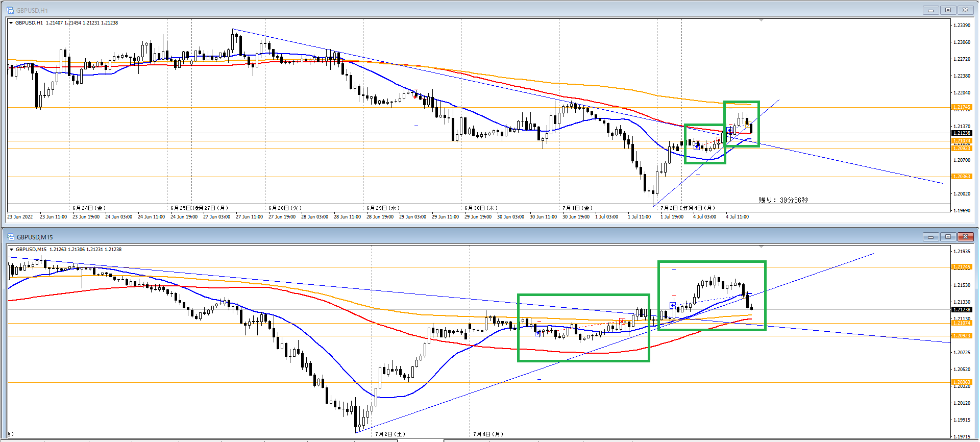Click the 7月4日(月) label on M15 chart
This screenshot has height=442, width=980.
click(x=488, y=434)
